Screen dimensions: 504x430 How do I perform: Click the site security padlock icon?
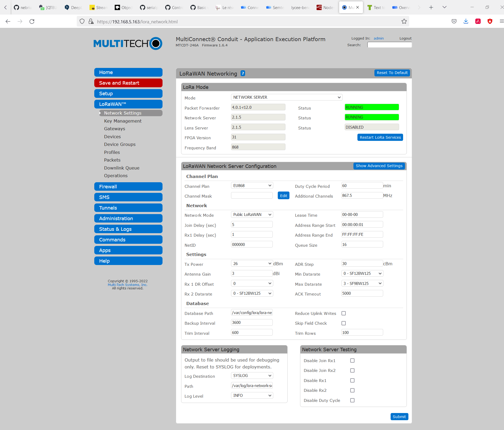click(x=91, y=21)
